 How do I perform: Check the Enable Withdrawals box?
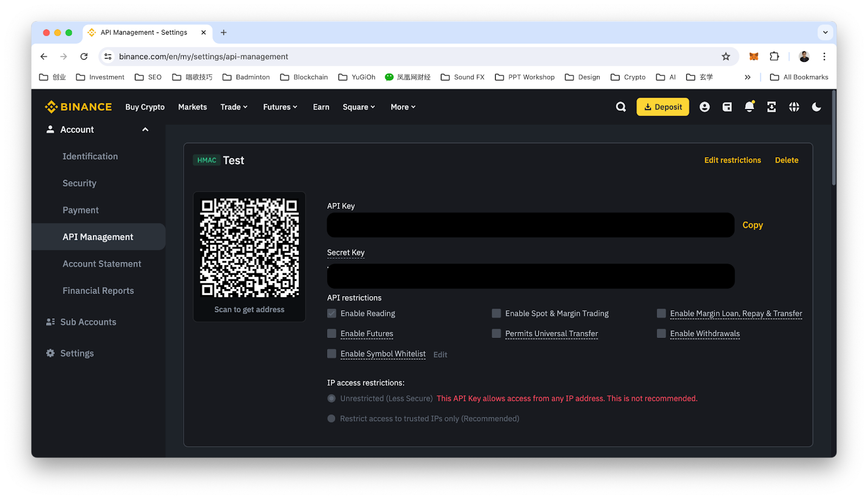661,334
